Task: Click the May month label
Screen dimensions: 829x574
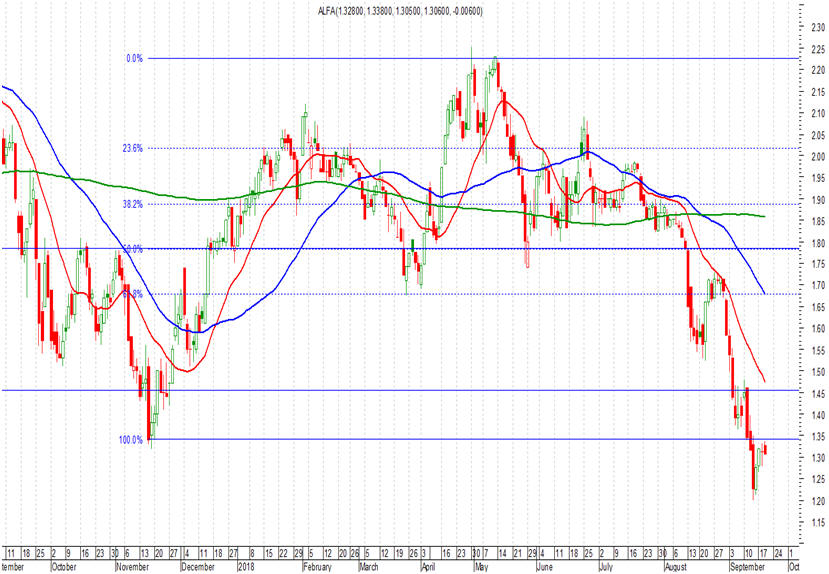Action: (481, 567)
